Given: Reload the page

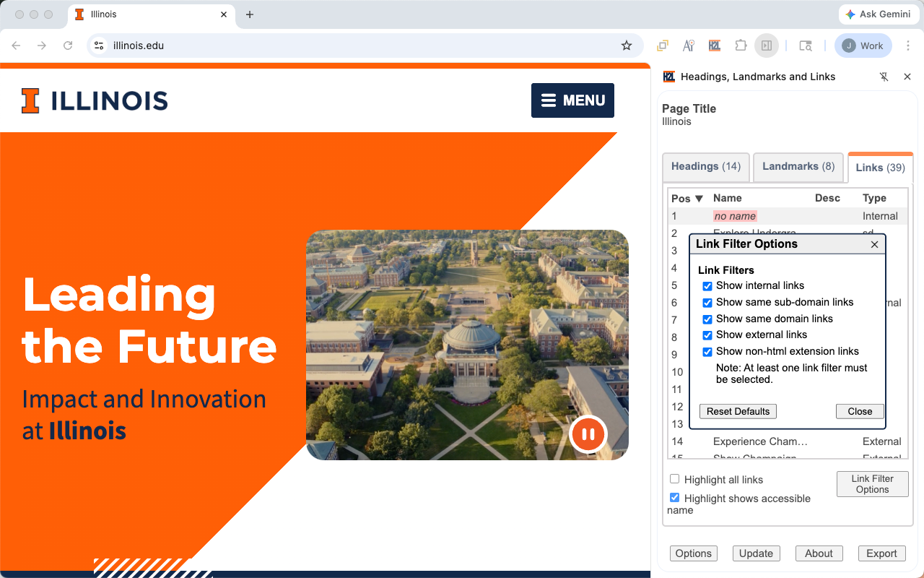Looking at the screenshot, I should (68, 46).
